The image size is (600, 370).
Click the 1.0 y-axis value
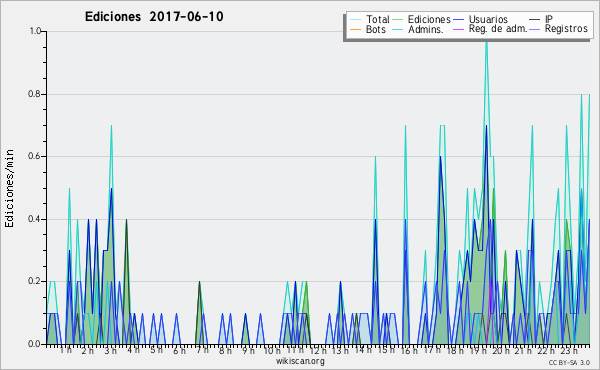(35, 31)
